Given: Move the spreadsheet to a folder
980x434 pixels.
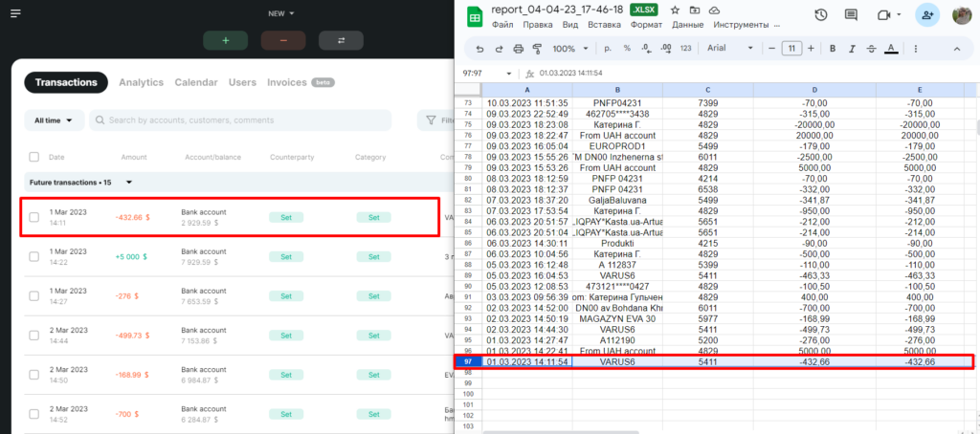Looking at the screenshot, I should tap(695, 11).
